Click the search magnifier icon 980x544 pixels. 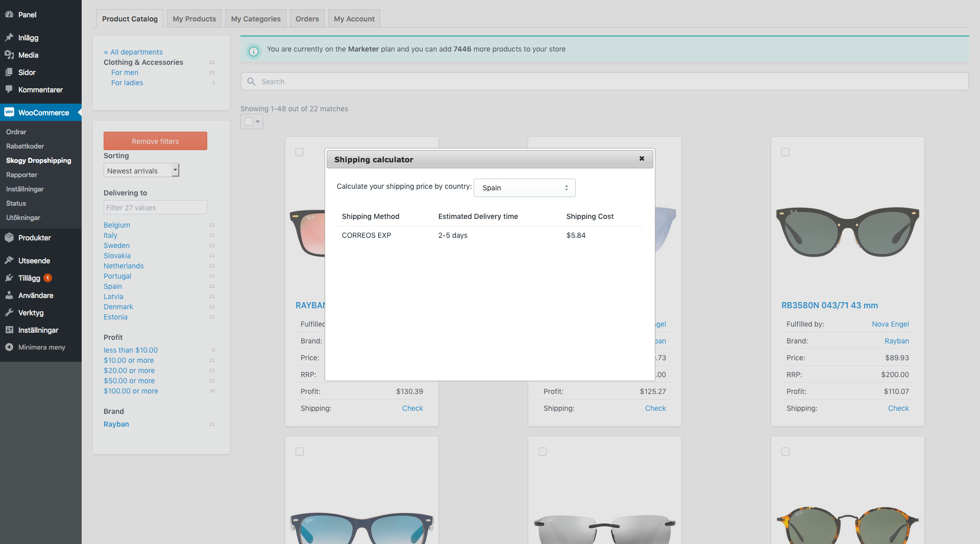(x=251, y=82)
